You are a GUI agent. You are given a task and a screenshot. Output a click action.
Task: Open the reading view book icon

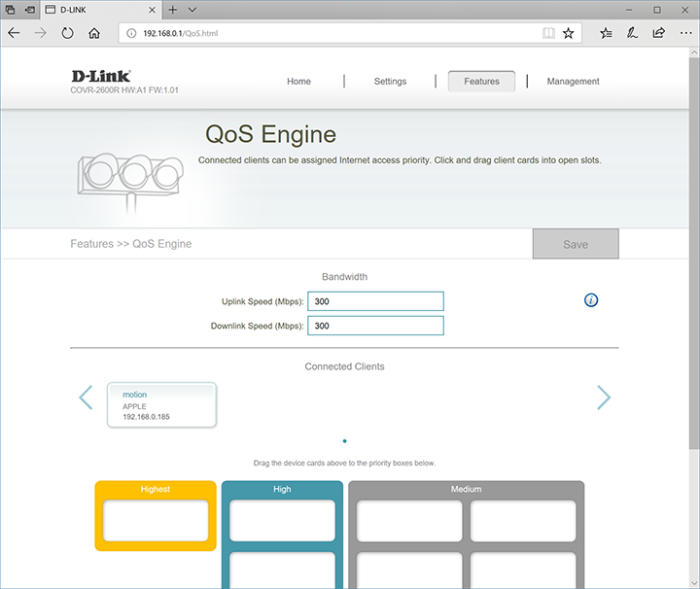tap(549, 33)
